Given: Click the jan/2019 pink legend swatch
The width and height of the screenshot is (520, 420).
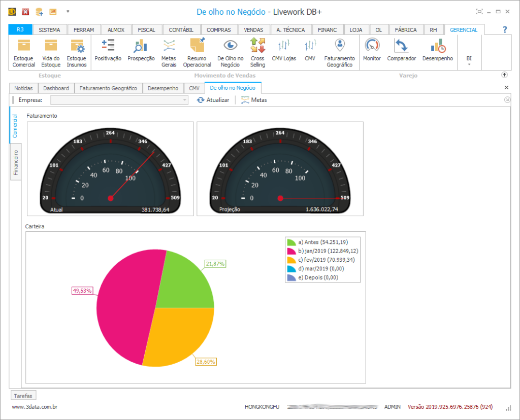Looking at the screenshot, I should click(x=291, y=251).
